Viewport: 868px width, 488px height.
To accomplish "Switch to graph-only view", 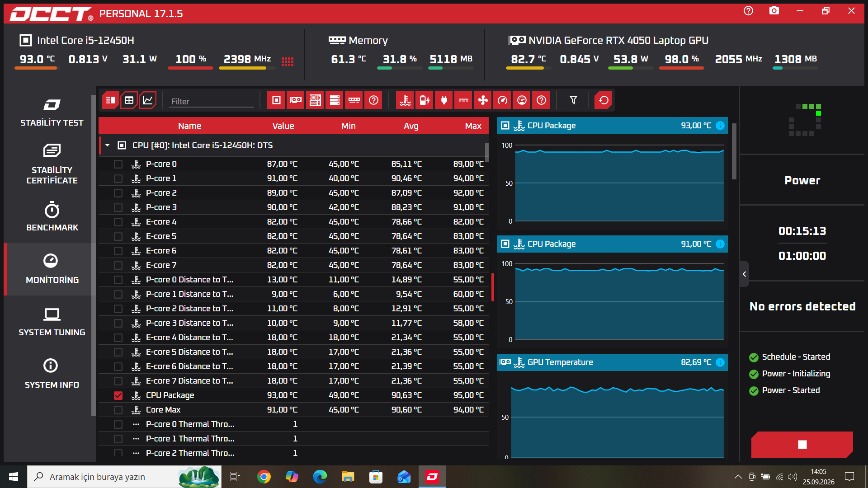I will point(148,100).
